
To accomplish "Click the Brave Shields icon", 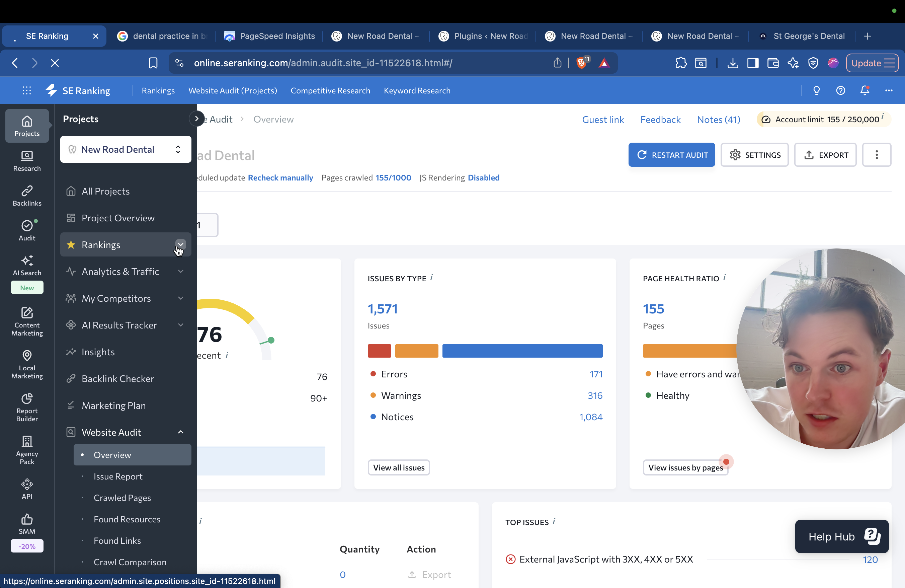I will click(x=581, y=63).
